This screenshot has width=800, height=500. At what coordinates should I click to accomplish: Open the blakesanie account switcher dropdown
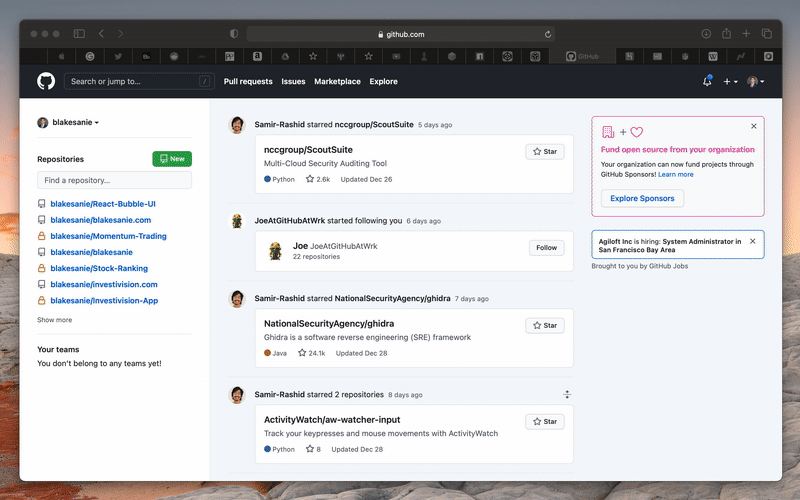(x=68, y=122)
